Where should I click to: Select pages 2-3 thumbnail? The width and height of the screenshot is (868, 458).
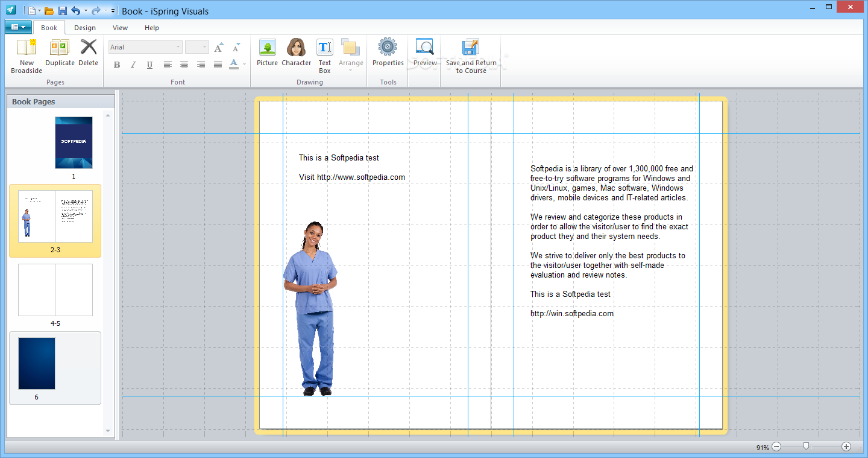point(55,216)
